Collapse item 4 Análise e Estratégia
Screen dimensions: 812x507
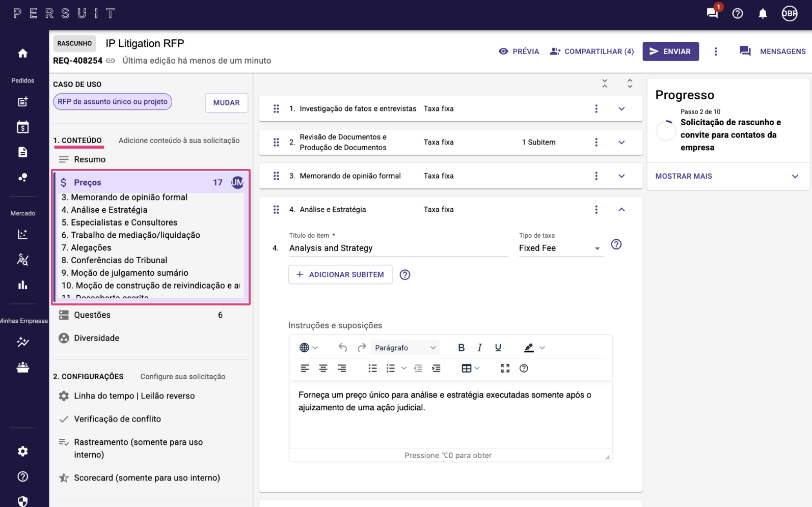coord(621,210)
